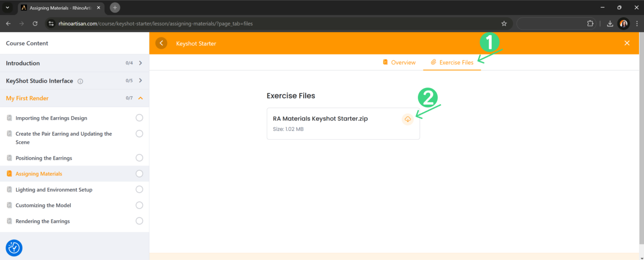Download RA Materials Keyshot Starter.zip file
Image resolution: width=644 pixels, height=260 pixels.
[x=408, y=119]
